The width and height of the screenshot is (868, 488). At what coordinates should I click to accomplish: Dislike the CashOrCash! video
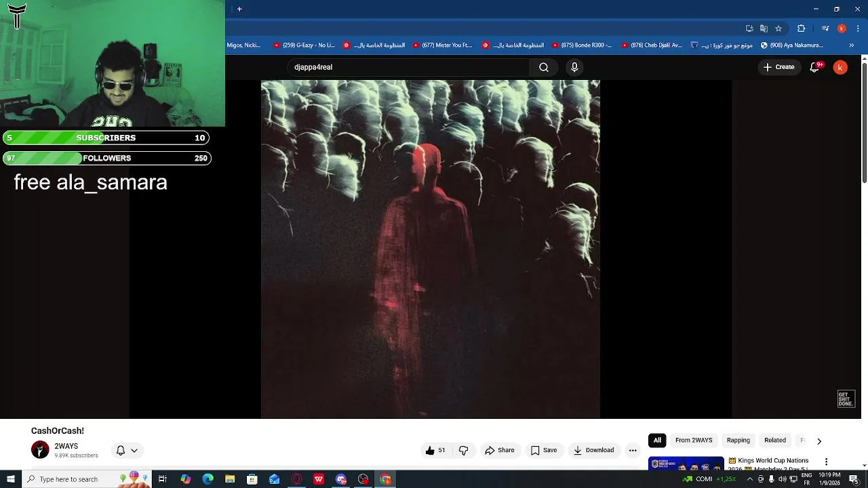coord(464,450)
